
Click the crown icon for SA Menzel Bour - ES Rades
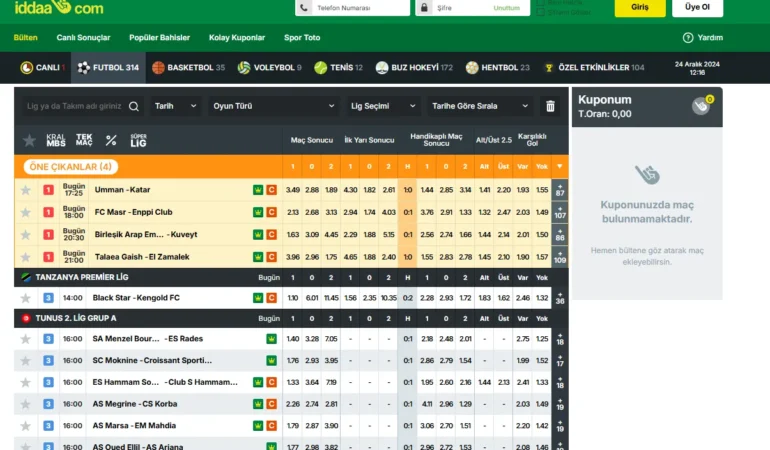tap(272, 339)
